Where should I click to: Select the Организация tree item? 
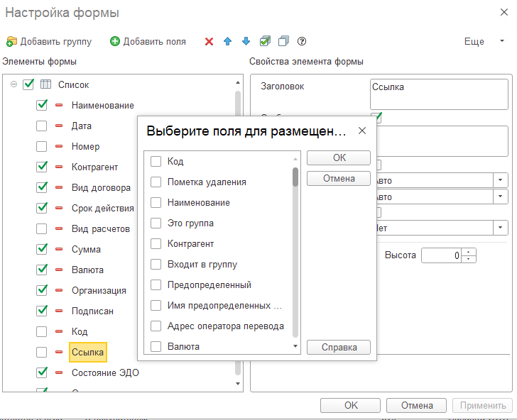99,291
